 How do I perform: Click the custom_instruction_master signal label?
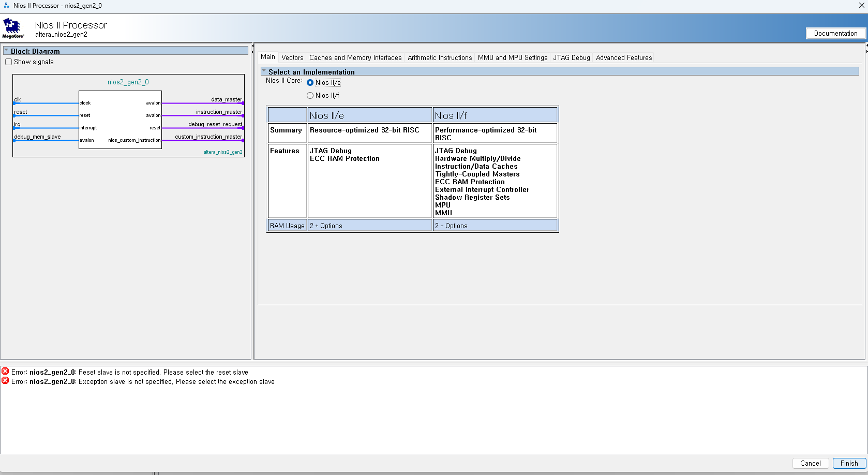pos(208,137)
